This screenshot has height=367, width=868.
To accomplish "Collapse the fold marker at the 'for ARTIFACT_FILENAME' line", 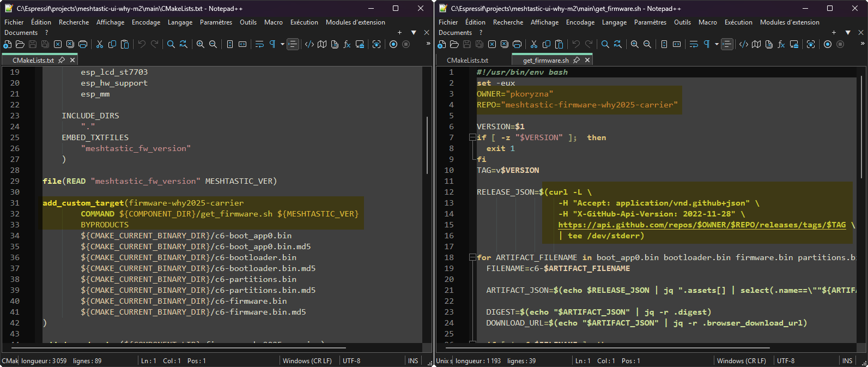I will click(x=472, y=257).
